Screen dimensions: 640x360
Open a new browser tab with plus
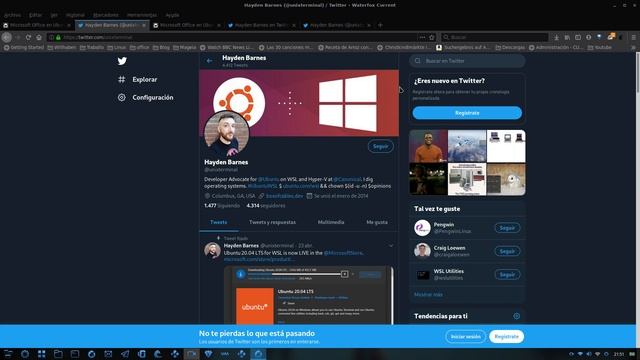[380, 25]
